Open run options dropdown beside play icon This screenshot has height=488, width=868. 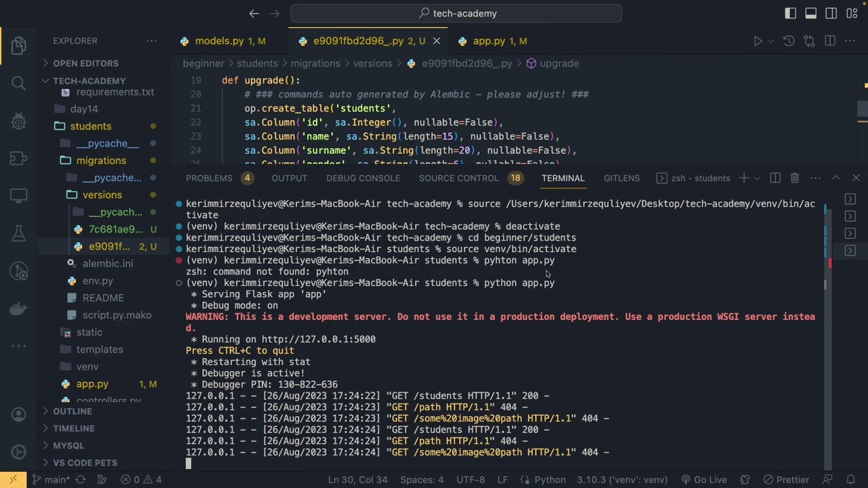pyautogui.click(x=771, y=41)
